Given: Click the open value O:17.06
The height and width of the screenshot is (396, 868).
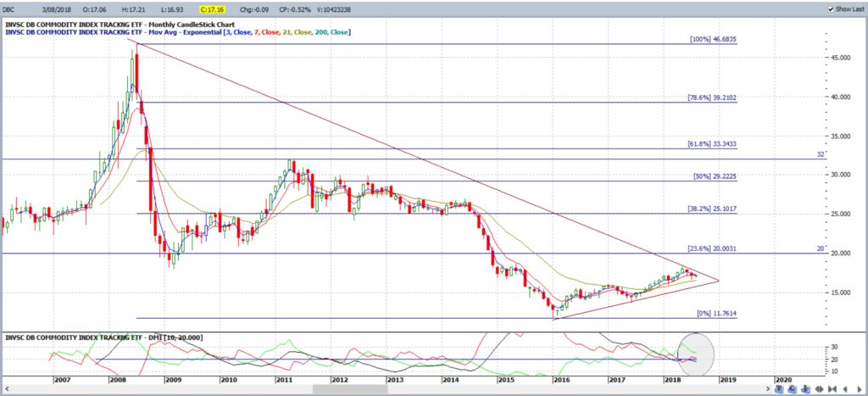Looking at the screenshot, I should pyautogui.click(x=95, y=9).
